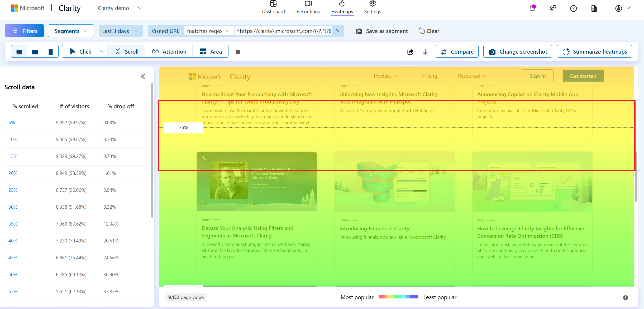Open the notifications bell icon

tap(532, 8)
